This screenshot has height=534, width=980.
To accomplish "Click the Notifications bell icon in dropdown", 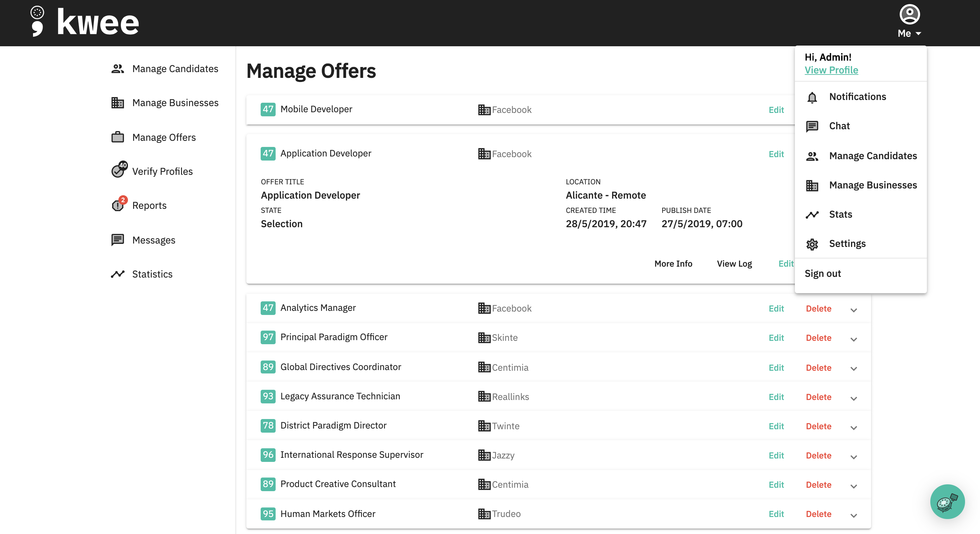I will click(812, 97).
